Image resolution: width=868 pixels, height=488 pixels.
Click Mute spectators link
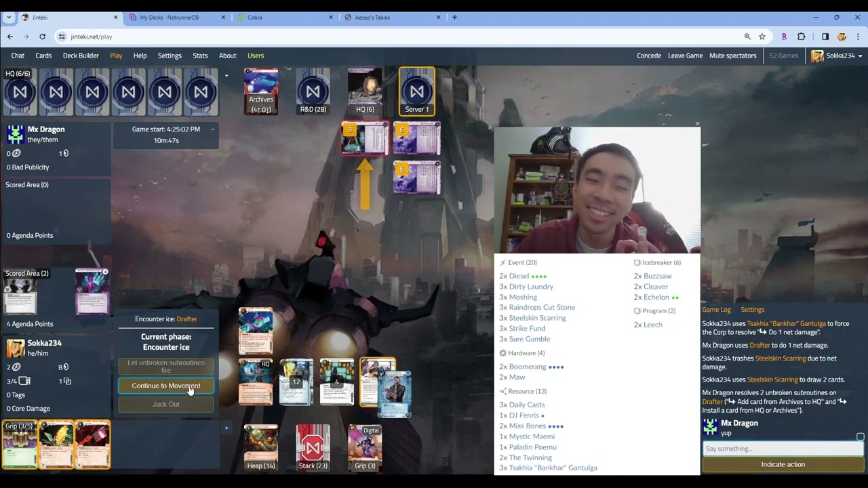click(x=732, y=56)
